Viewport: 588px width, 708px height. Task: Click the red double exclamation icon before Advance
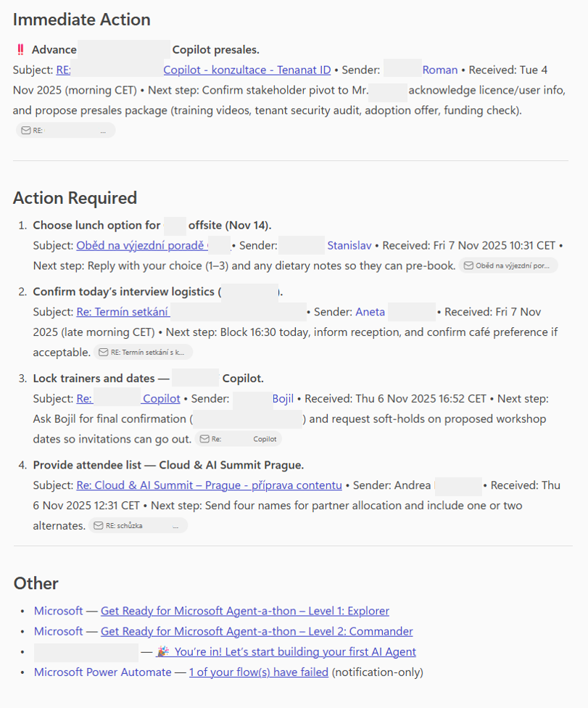coord(20,49)
